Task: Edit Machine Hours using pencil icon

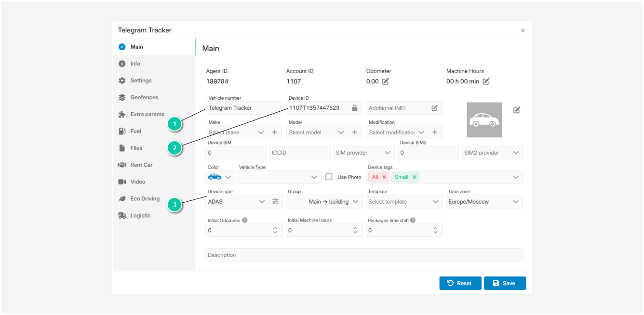Action: tap(486, 81)
